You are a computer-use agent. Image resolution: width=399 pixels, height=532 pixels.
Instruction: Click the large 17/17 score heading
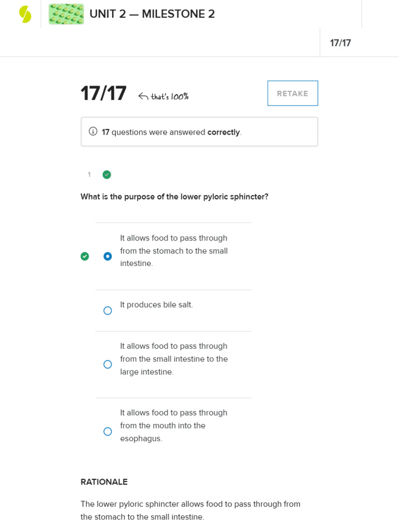point(103,94)
